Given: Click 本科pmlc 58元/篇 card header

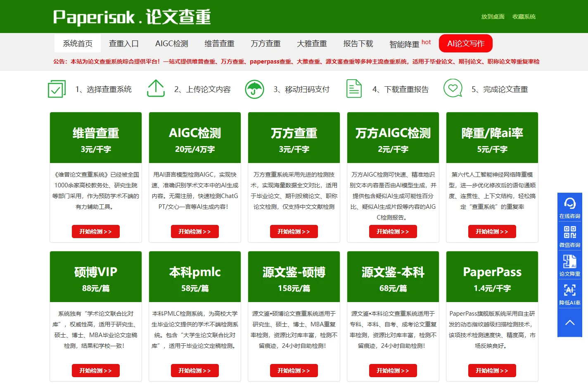Looking at the screenshot, I should (195, 277).
